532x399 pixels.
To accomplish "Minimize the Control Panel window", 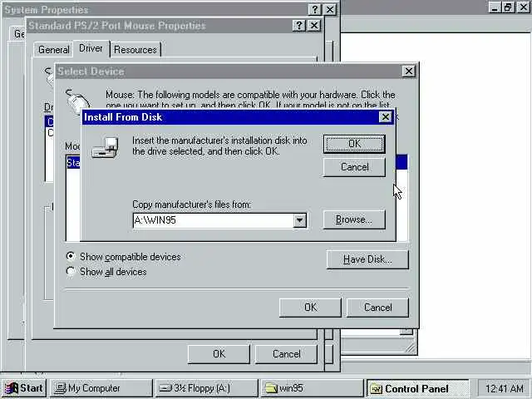I will pos(495,7).
